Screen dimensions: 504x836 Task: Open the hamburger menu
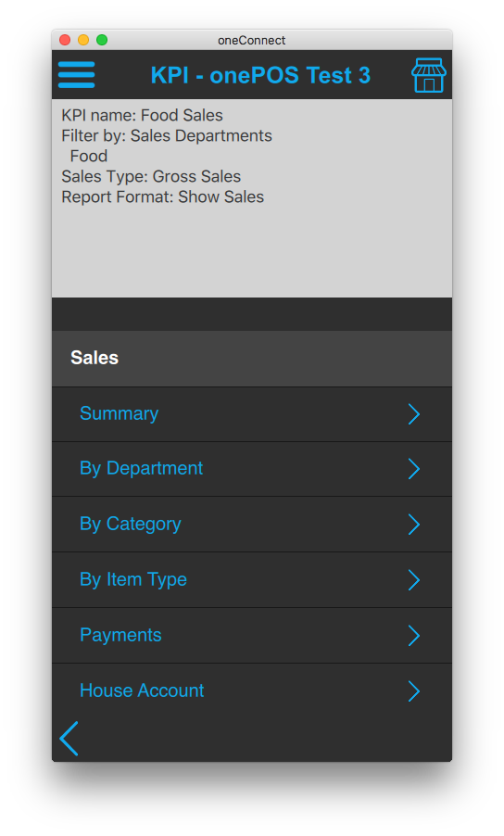[76, 75]
